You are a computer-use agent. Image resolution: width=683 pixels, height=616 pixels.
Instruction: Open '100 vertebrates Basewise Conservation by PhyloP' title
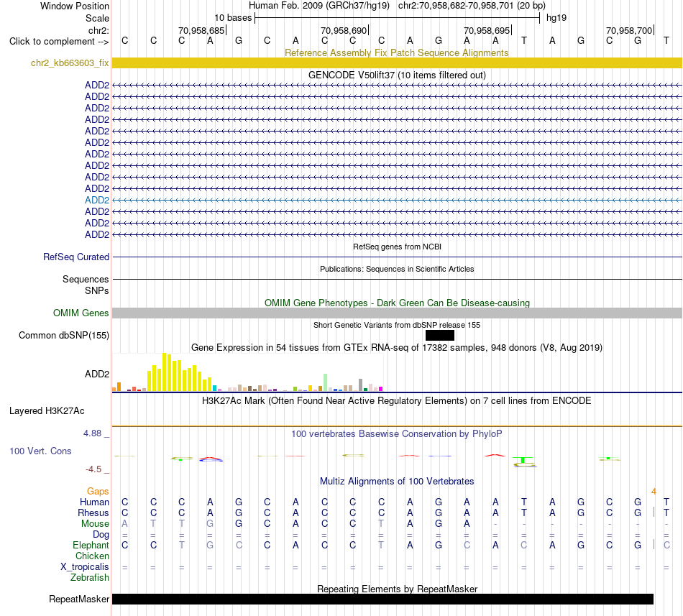coord(397,433)
